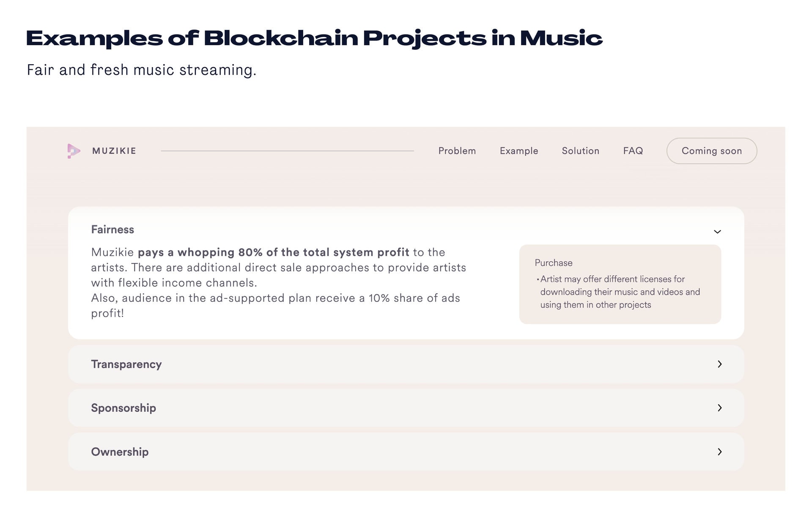Image resolution: width=812 pixels, height=520 pixels.
Task: Click the horizontal divider line in header
Action: 287,151
